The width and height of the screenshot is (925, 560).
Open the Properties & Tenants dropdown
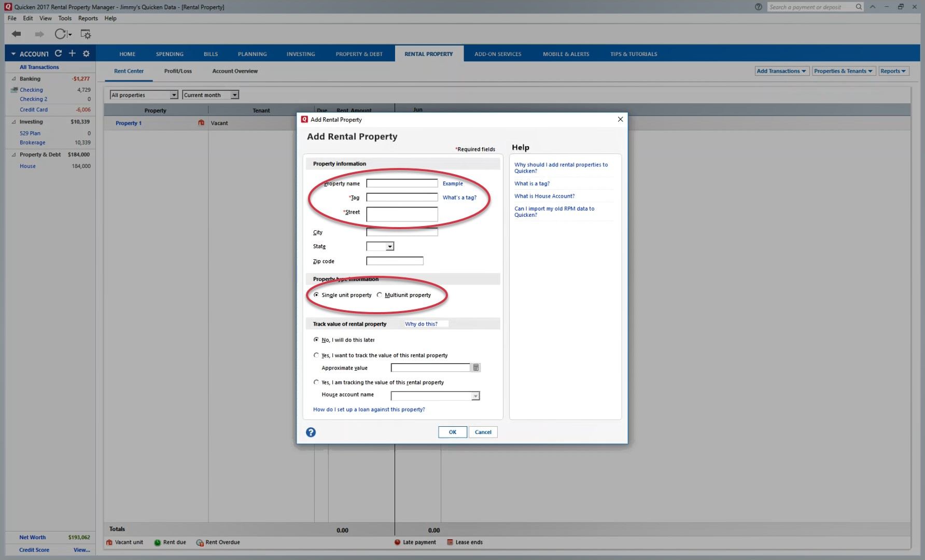coord(843,71)
